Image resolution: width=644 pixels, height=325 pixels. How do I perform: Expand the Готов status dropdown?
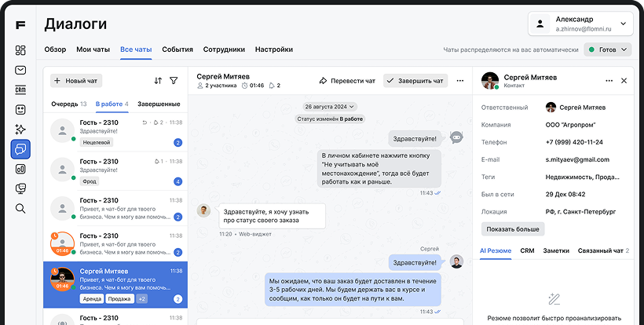[608, 49]
